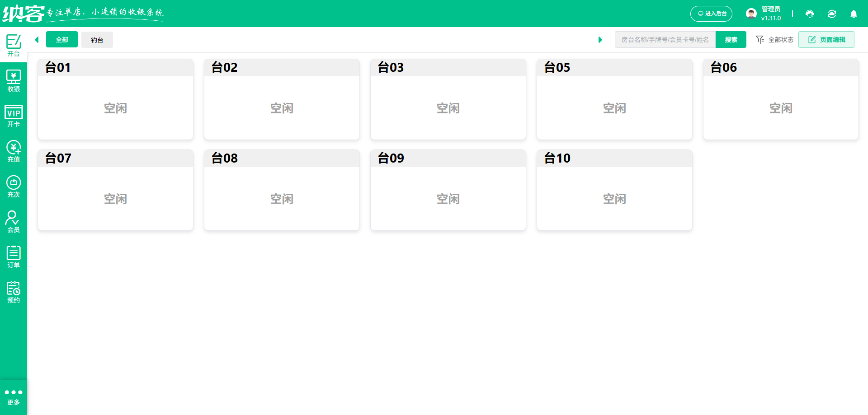Click the sync refresh icon in header
Screen dimensions: 868x415
(x=832, y=14)
